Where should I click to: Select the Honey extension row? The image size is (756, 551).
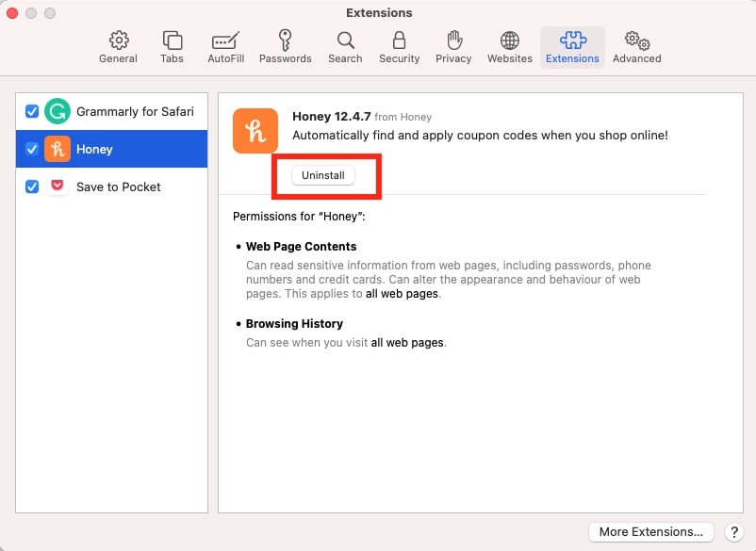pos(112,149)
